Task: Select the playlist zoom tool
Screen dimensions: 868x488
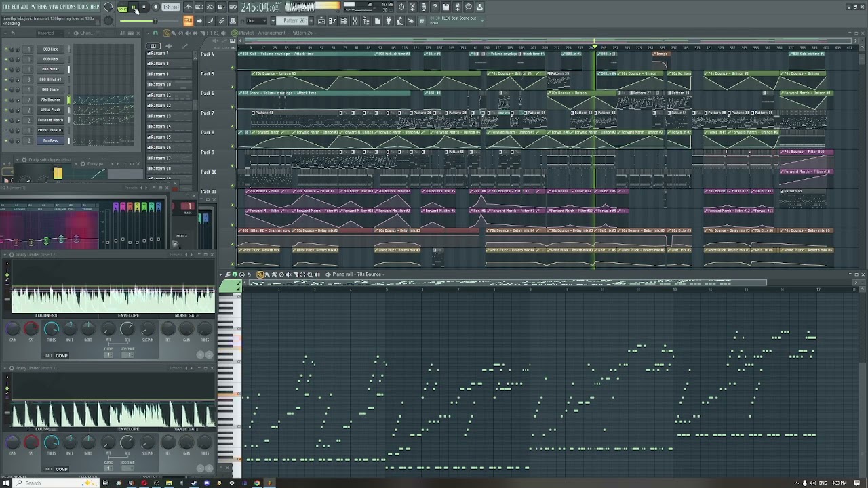Action: point(216,33)
